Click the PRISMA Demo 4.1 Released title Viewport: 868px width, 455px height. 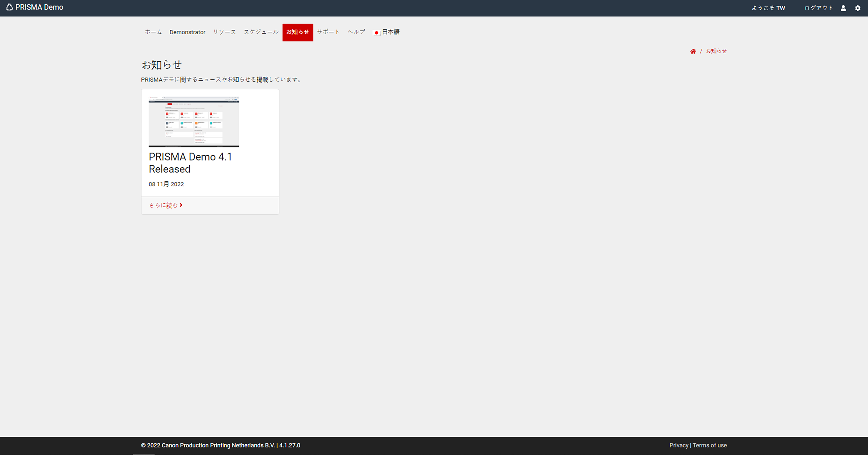[190, 163]
